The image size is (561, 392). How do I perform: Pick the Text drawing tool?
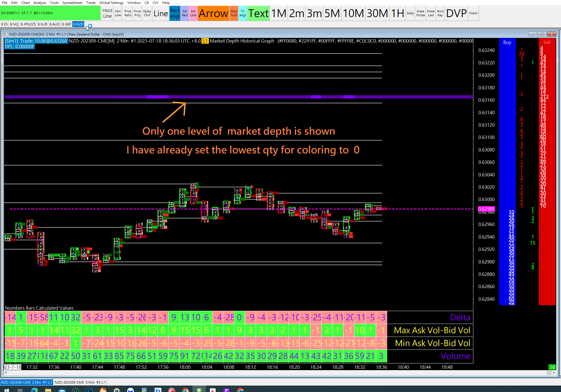coord(258,13)
